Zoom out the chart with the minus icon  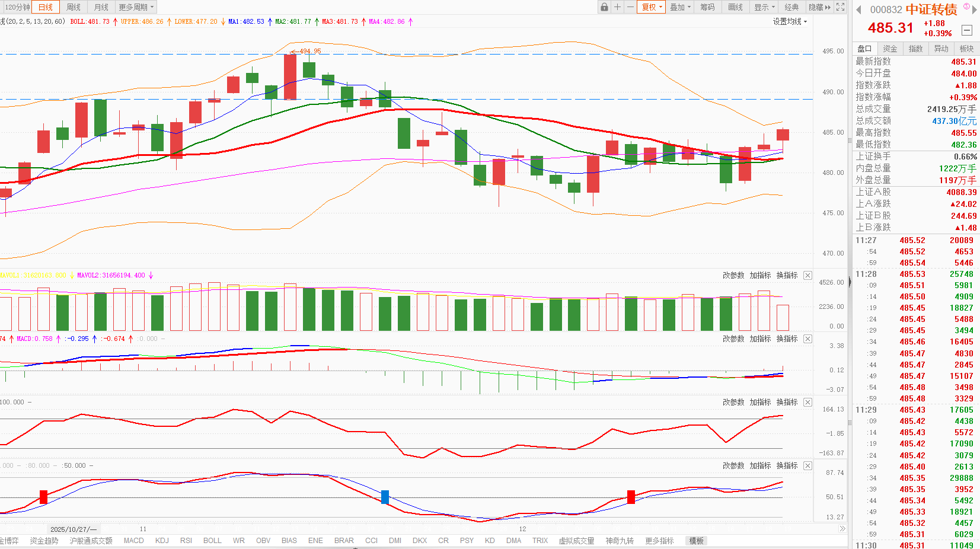pos(630,7)
